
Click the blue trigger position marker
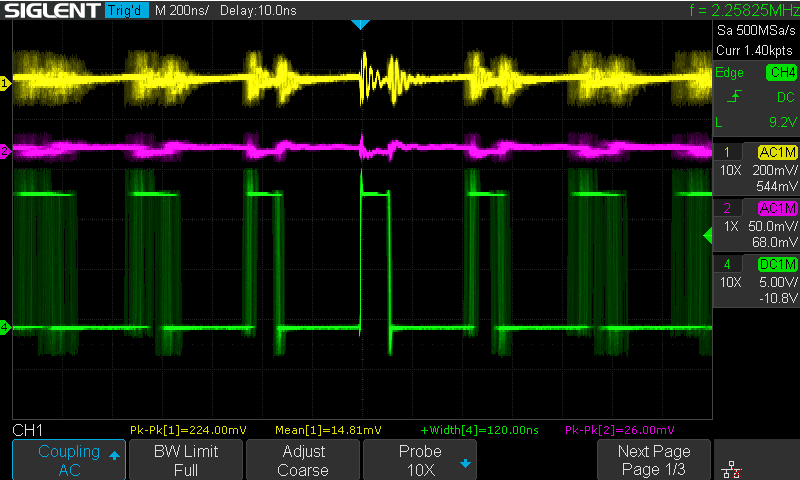pyautogui.click(x=360, y=24)
